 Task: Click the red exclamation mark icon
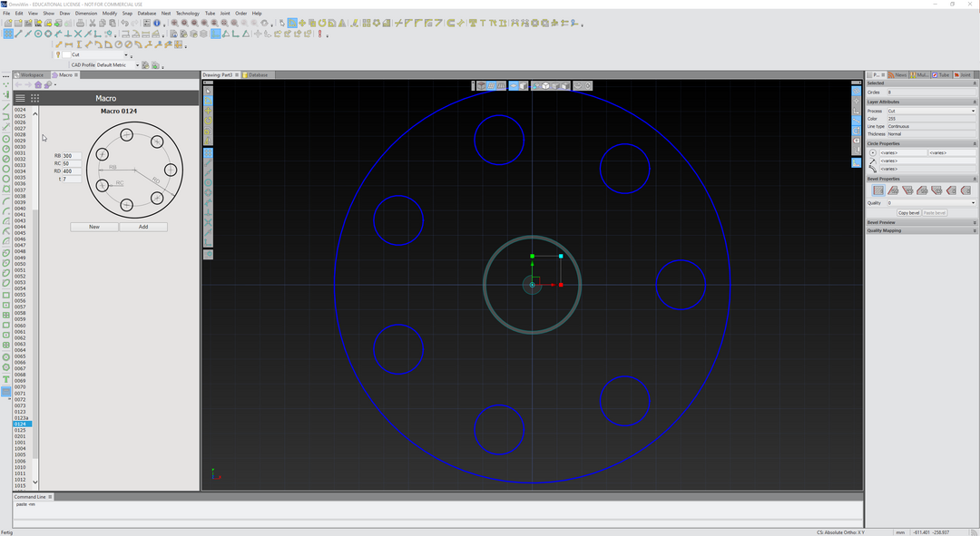(319, 34)
